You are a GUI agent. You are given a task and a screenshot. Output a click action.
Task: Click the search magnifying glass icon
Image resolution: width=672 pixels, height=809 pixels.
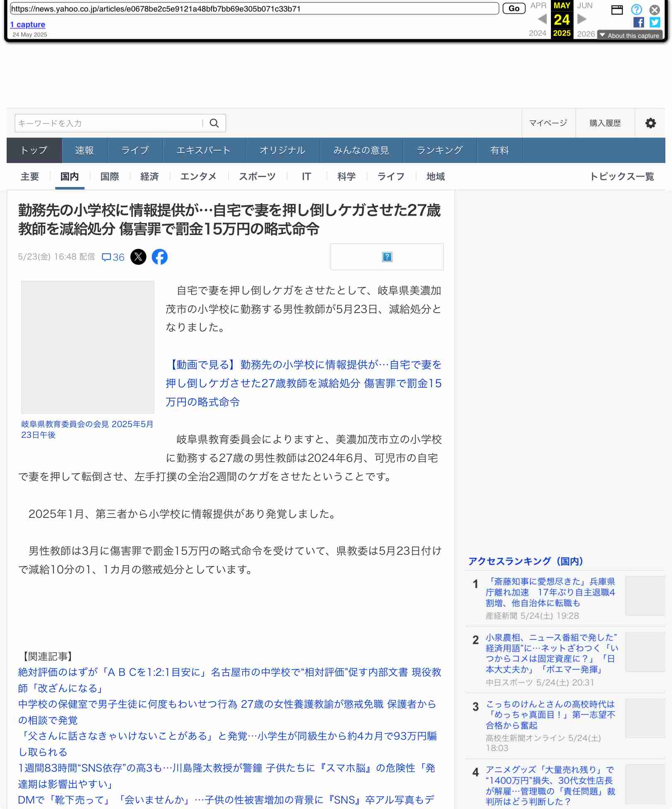(214, 123)
